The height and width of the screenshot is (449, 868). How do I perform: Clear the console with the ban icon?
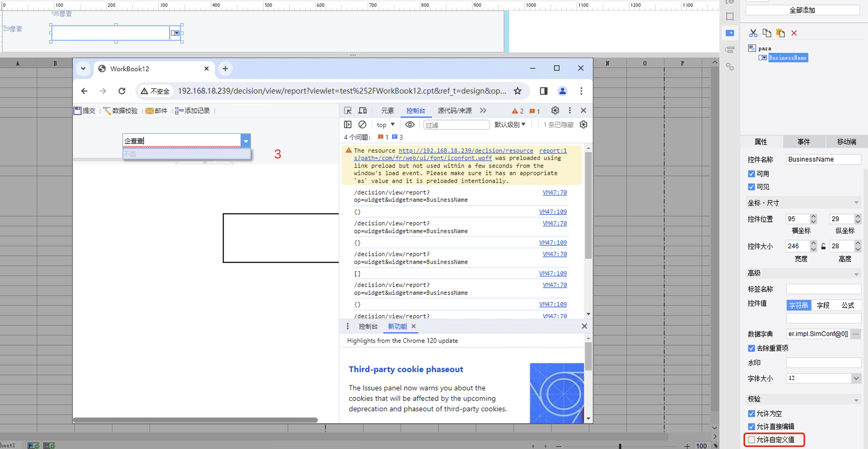tap(362, 124)
